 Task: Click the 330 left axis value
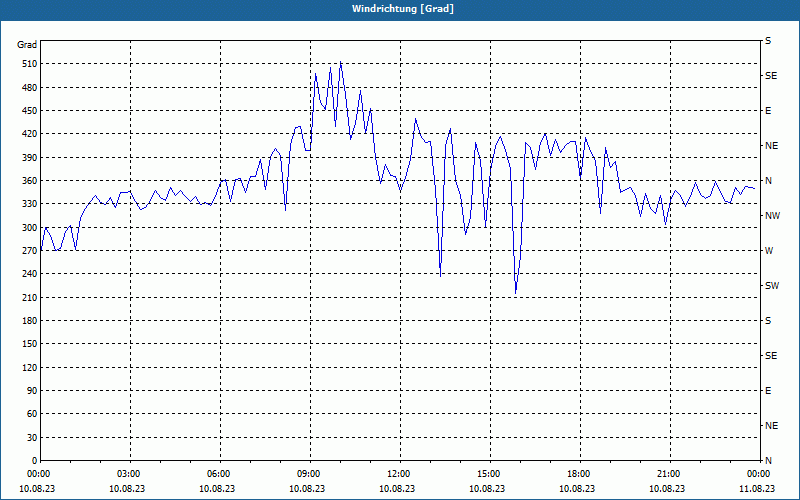pos(29,204)
